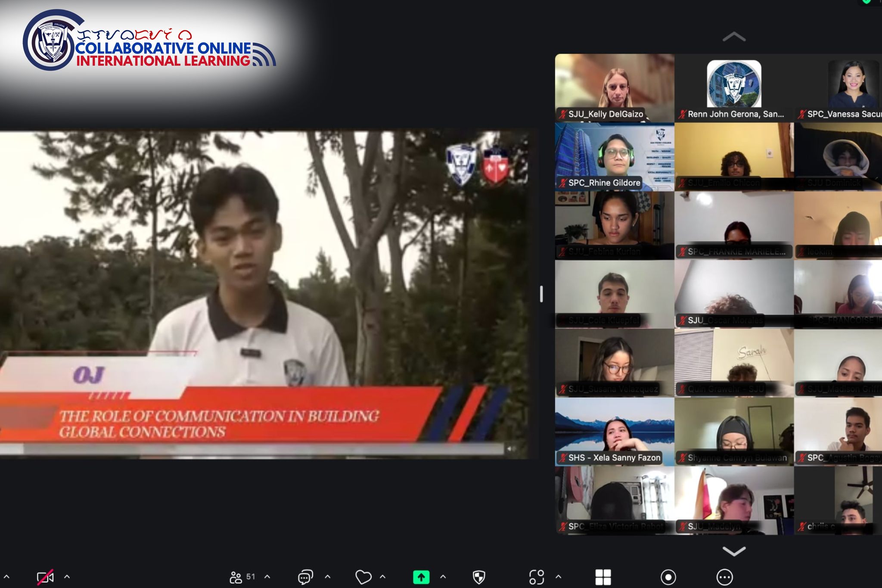The width and height of the screenshot is (882, 588).
Task: Expand the participants options caret
Action: (267, 576)
